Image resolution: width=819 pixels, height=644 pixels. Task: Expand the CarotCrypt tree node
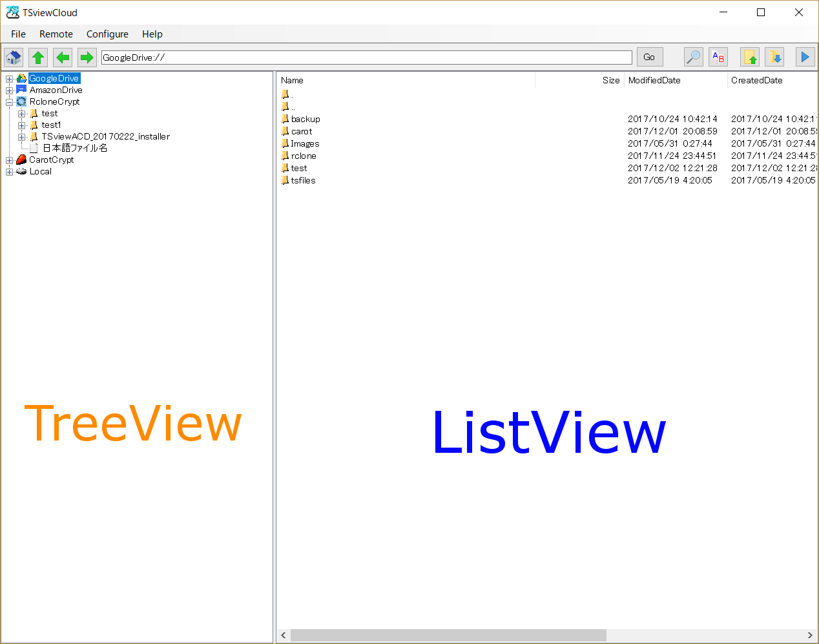[10, 160]
